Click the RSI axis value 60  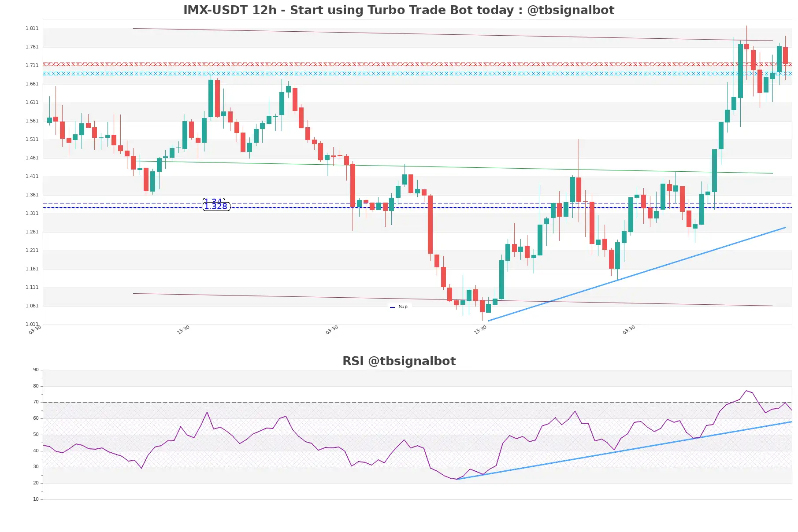[36, 418]
